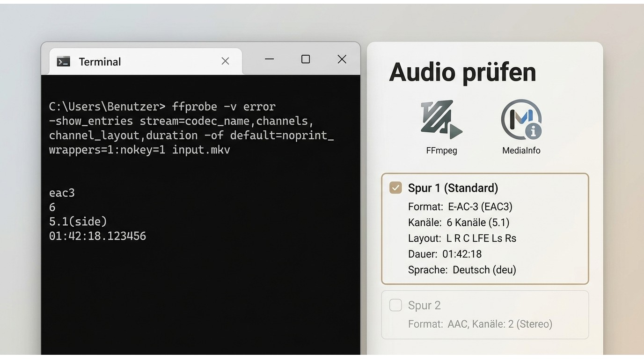Click the FFmpeg label
Image resolution: width=644 pixels, height=359 pixels.
click(441, 151)
